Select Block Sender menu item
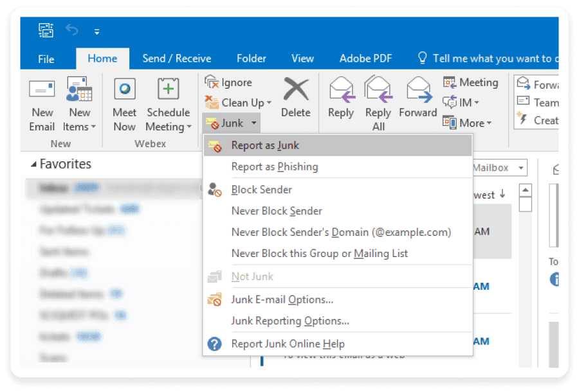 coord(338,190)
